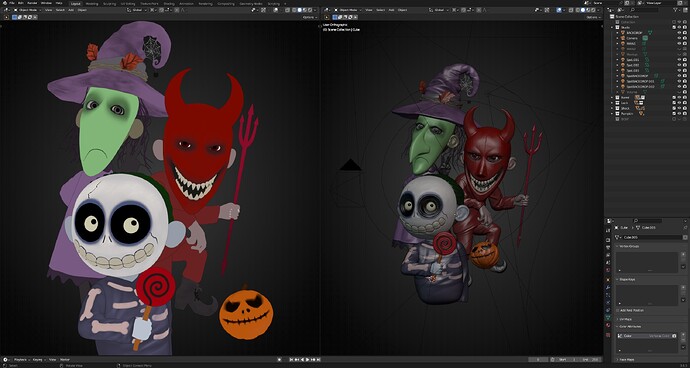
Task: Open left viewport's Select menu
Action: pyautogui.click(x=60, y=10)
